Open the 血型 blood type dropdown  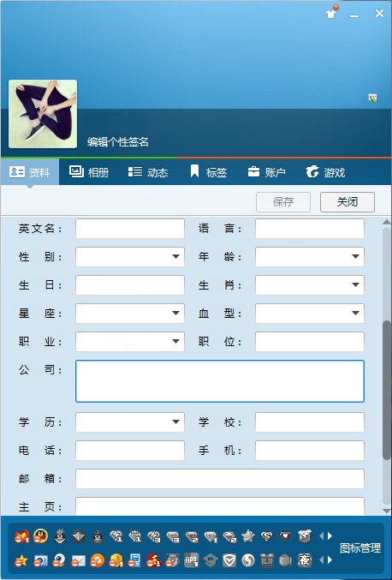click(310, 314)
